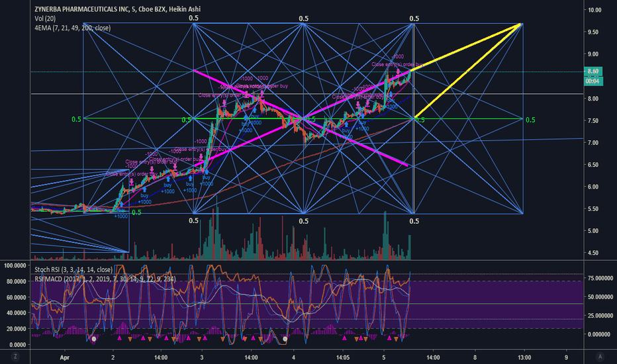This screenshot has width=617, height=364.
Task: Click the 13:00 time axis label
Action: pyautogui.click(x=524, y=357)
